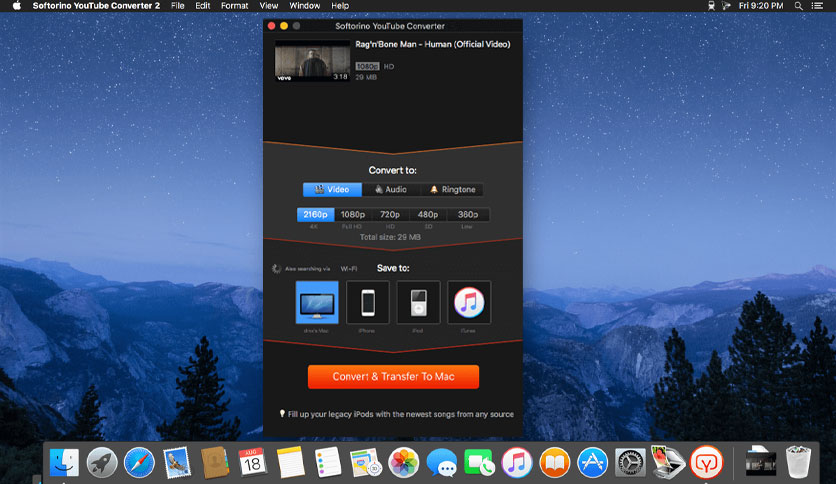Viewport: 836px width, 484px height.
Task: Select the iTunes save destination
Action: (x=469, y=302)
